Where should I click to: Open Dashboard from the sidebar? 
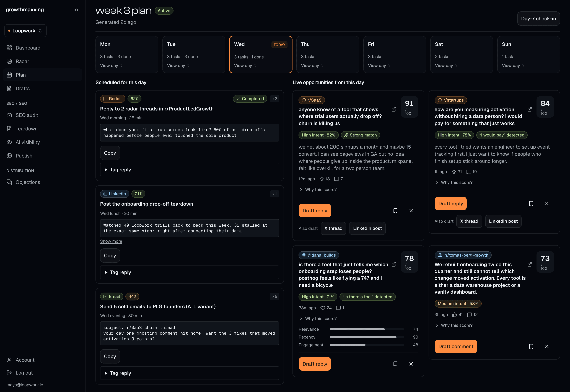(x=42, y=48)
